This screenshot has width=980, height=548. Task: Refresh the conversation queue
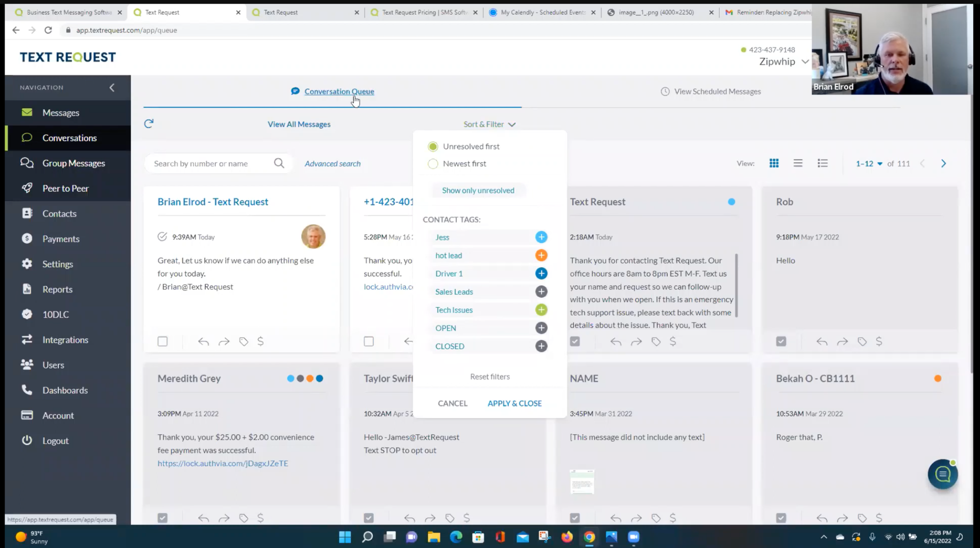coord(149,124)
